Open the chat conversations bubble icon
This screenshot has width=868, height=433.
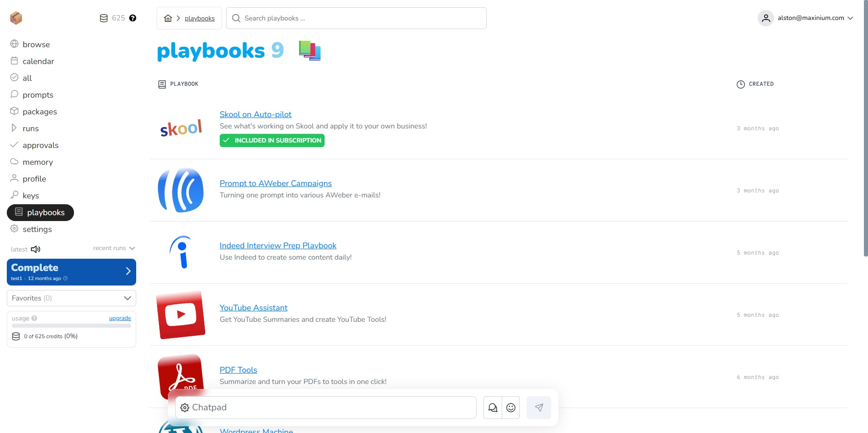point(493,408)
